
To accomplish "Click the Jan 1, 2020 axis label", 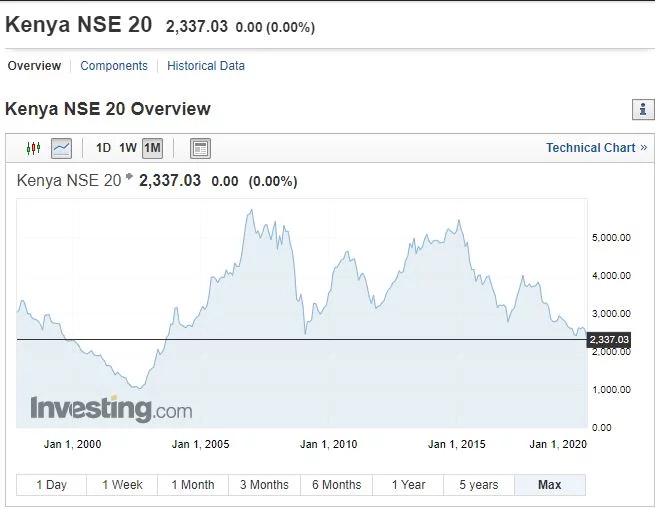I will point(558,444).
